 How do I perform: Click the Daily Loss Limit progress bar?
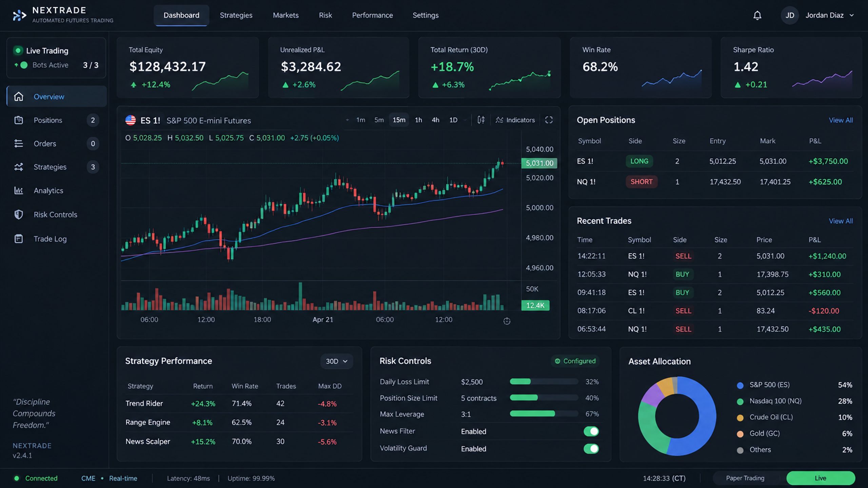[544, 382]
